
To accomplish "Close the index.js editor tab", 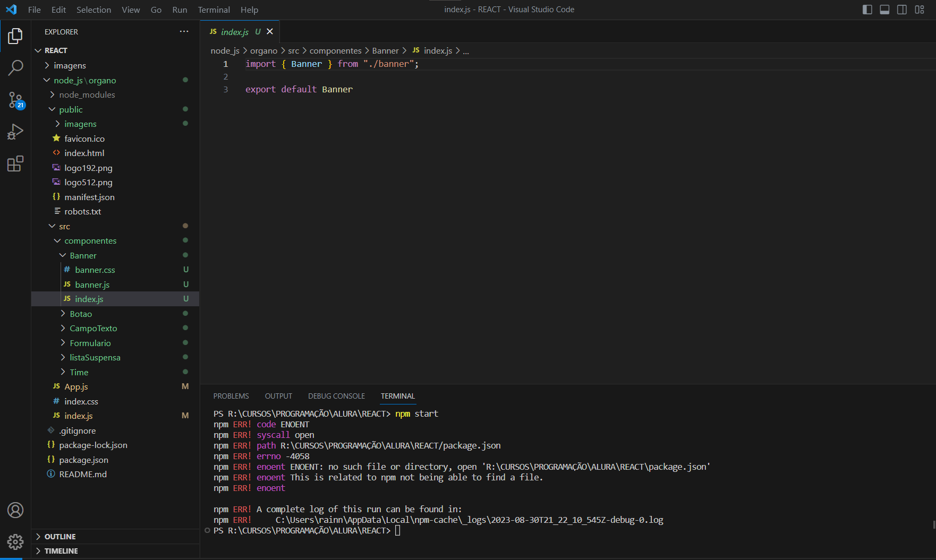I will [x=270, y=32].
